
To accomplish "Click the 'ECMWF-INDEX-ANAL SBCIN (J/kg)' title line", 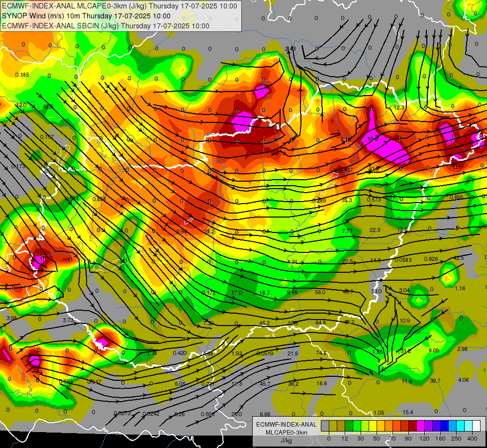I will 105,26.
